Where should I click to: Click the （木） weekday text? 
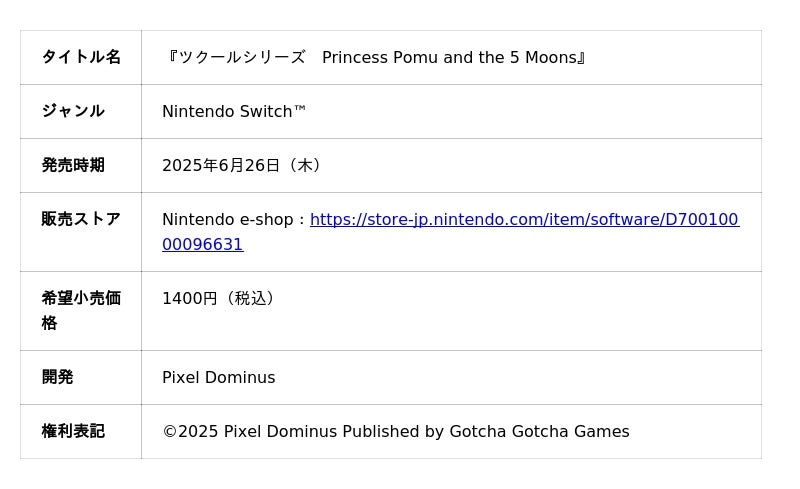(305, 166)
